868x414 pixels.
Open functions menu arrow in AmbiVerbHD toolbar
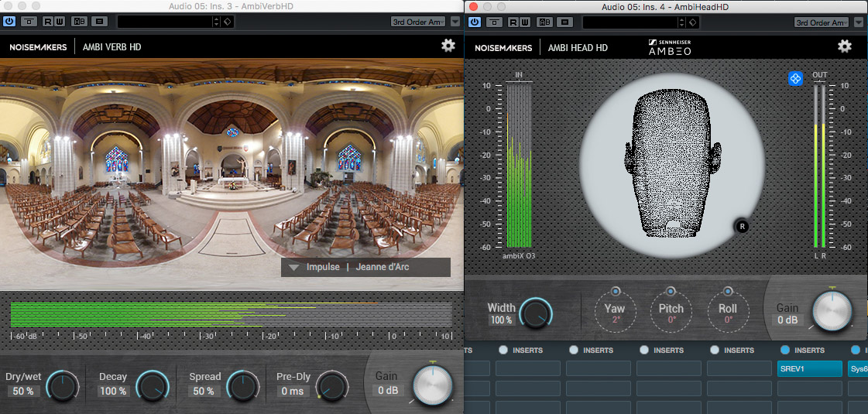point(455,22)
